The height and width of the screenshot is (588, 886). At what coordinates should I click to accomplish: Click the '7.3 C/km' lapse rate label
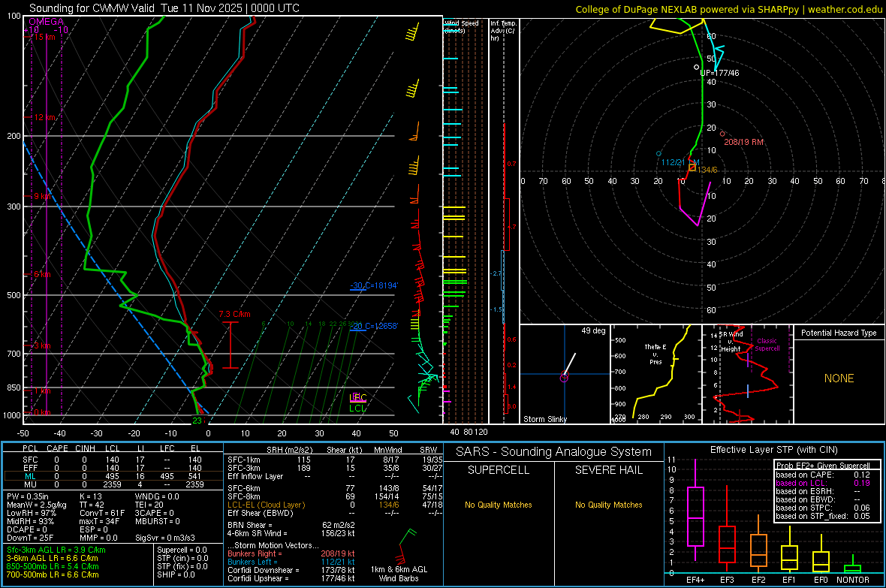(x=234, y=315)
